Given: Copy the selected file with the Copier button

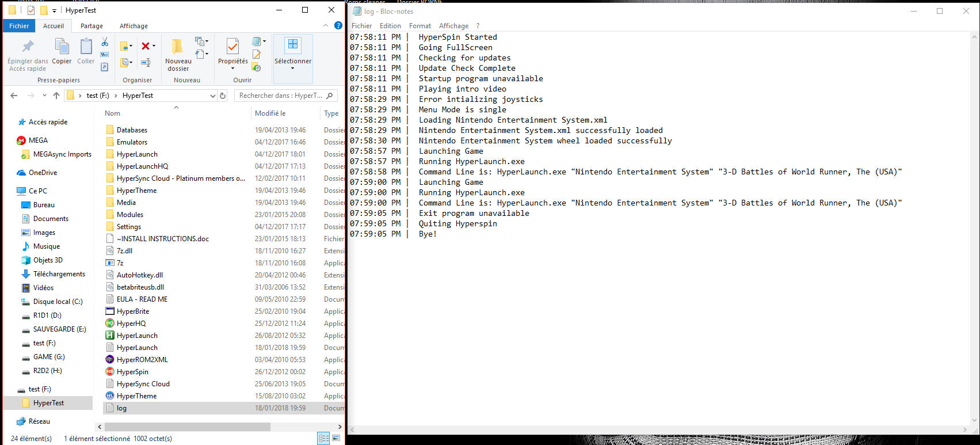Looking at the screenshot, I should coord(62,51).
